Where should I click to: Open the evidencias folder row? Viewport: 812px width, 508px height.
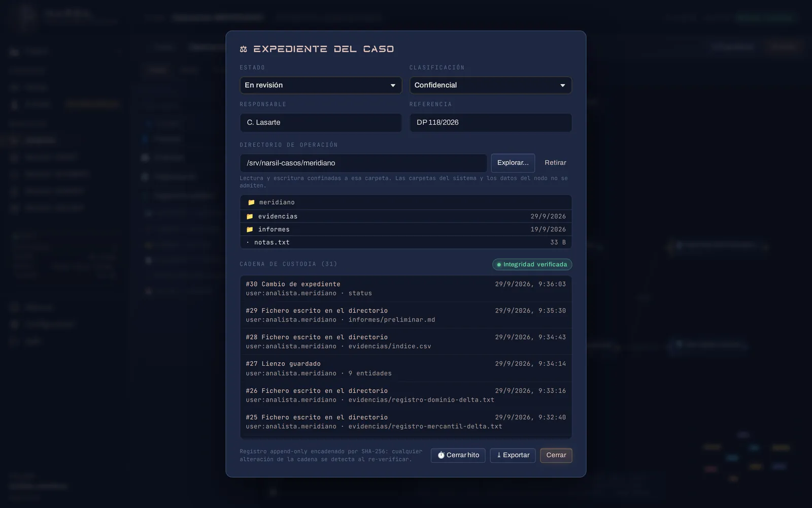coord(406,216)
